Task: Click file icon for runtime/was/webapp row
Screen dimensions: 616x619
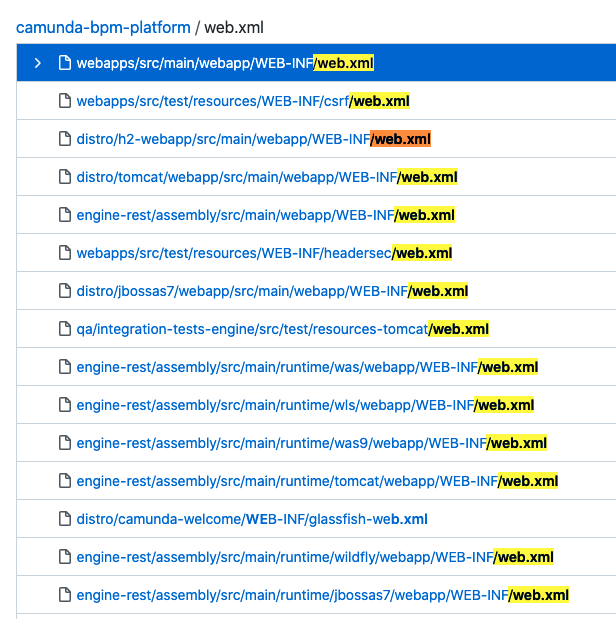Action: [65, 367]
